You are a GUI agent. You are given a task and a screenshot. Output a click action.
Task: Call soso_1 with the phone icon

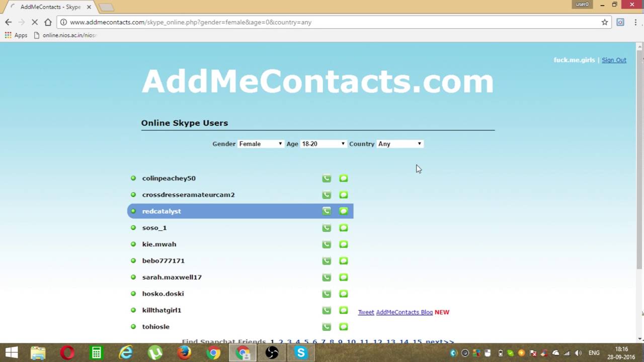327,228
